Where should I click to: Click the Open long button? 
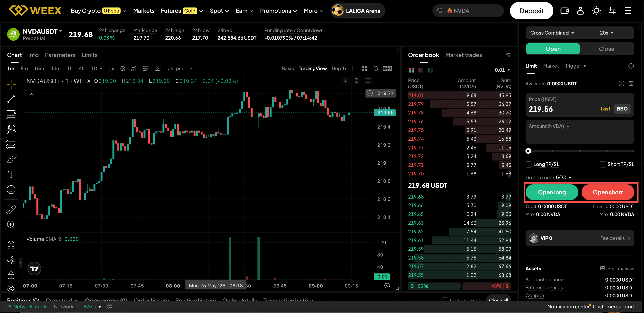point(552,192)
